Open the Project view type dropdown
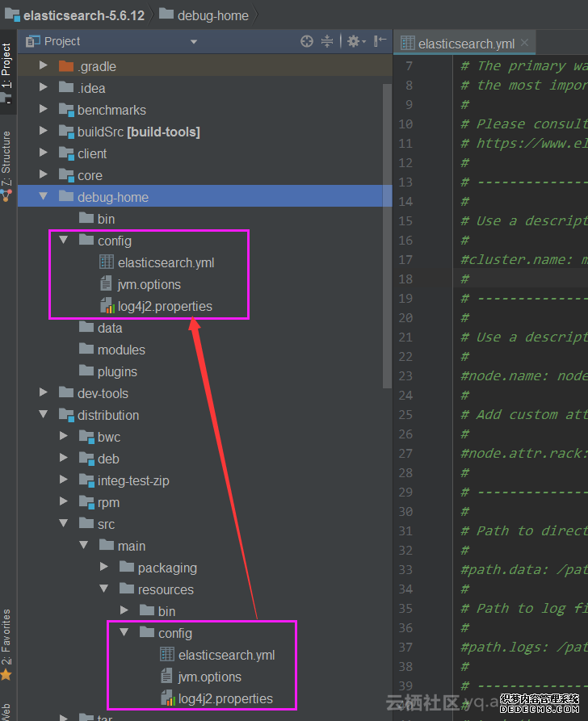 [x=193, y=42]
